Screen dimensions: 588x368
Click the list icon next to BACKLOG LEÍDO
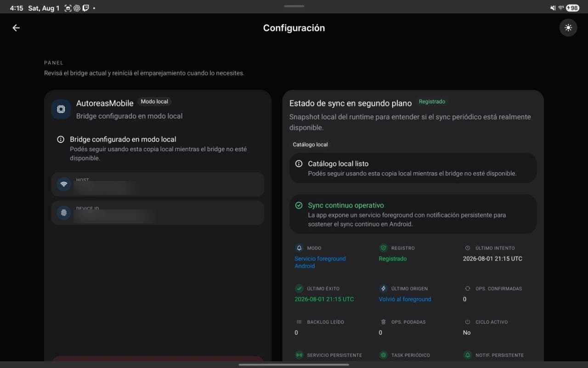[x=299, y=322]
